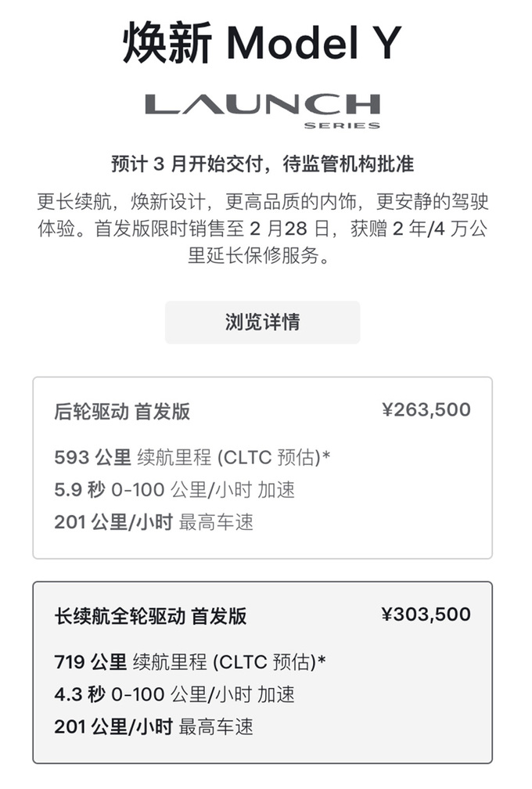Image resolution: width=532 pixels, height=789 pixels.
Task: Click the 4.3 秒 acceleration line
Action: (x=174, y=694)
